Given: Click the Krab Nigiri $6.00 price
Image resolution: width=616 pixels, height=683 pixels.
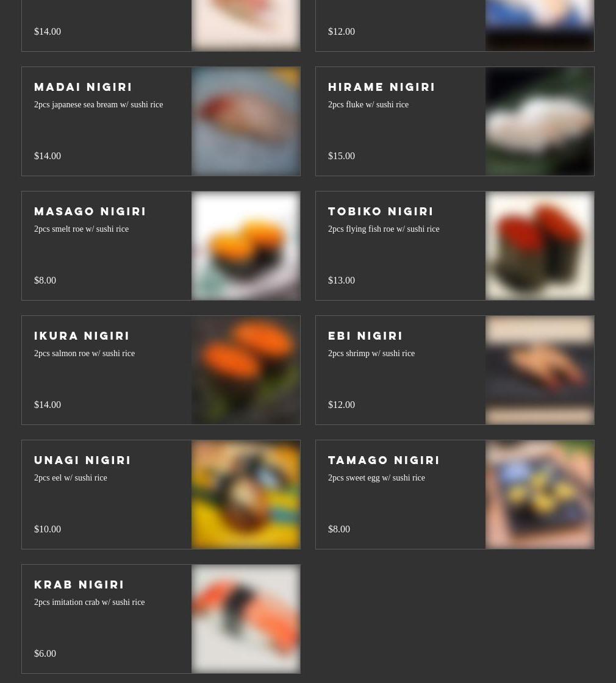Looking at the screenshot, I should pyautogui.click(x=45, y=653).
